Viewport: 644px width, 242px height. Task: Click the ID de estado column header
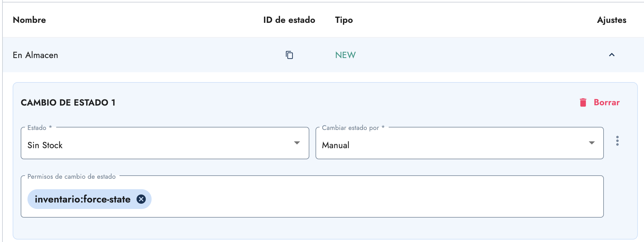[289, 20]
